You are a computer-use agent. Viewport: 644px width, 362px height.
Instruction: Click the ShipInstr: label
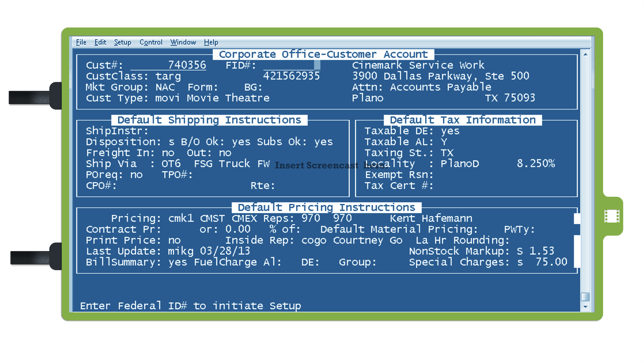coord(117,131)
